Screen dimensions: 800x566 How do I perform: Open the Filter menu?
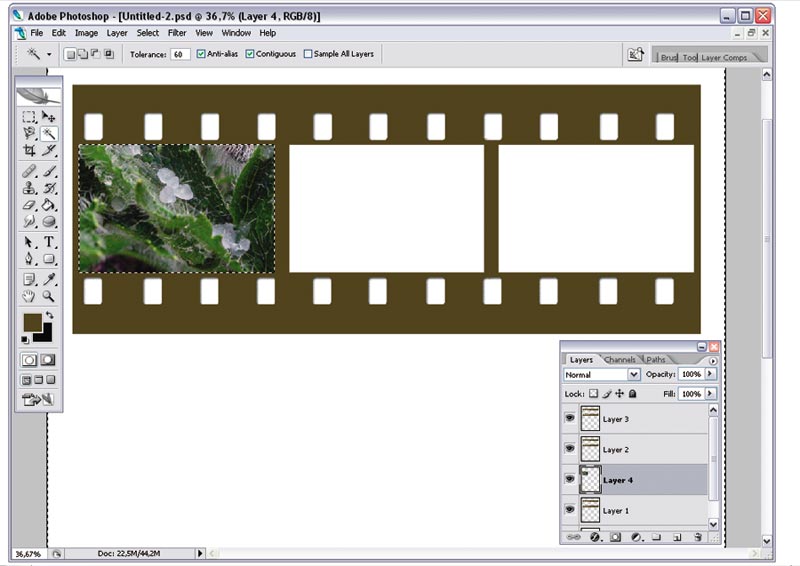[x=177, y=33]
